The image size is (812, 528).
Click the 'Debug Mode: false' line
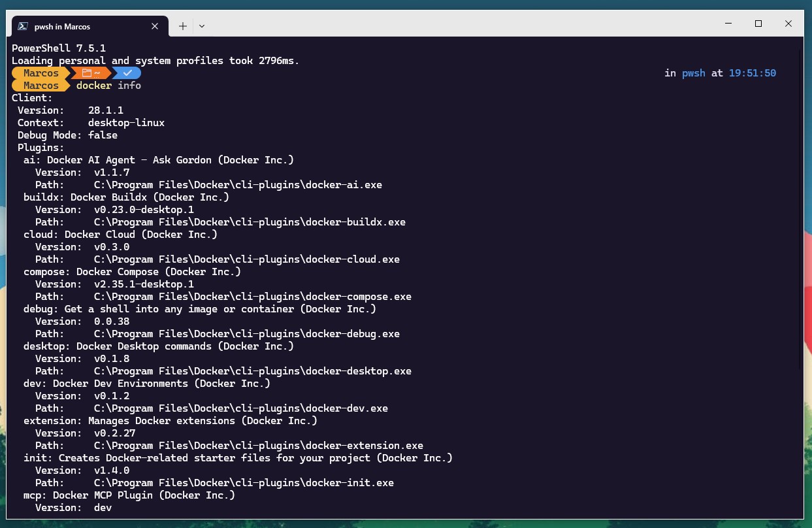[67, 135]
